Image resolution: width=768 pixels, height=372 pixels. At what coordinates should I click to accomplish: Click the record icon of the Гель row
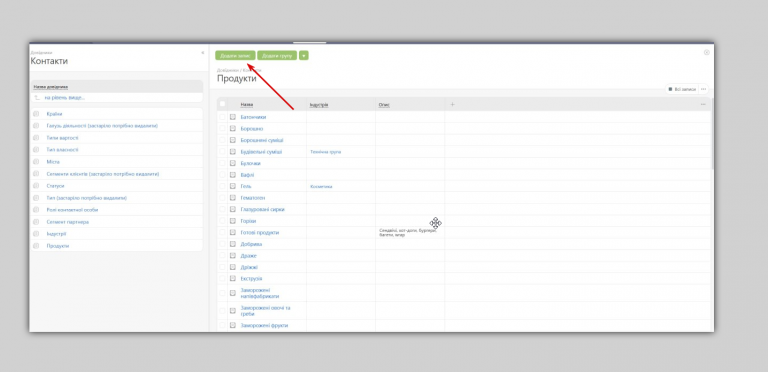tap(233, 186)
